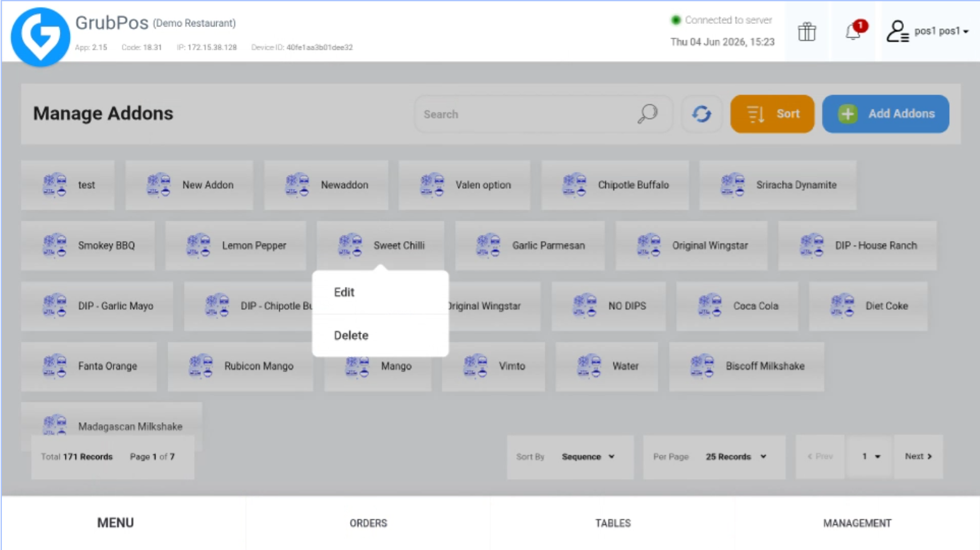
Task: Click the addon icon beside Lemon Pepper
Action: [x=198, y=245]
